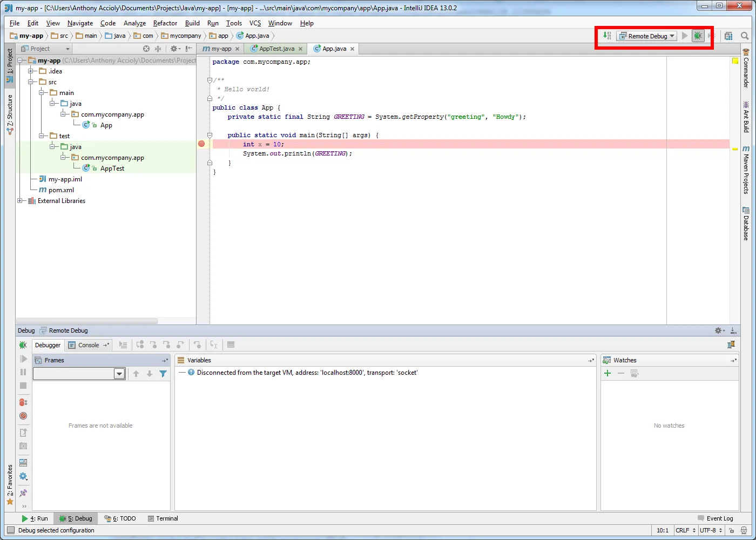Image resolution: width=756 pixels, height=540 pixels.
Task: Stop the debug session
Action: tap(23, 386)
